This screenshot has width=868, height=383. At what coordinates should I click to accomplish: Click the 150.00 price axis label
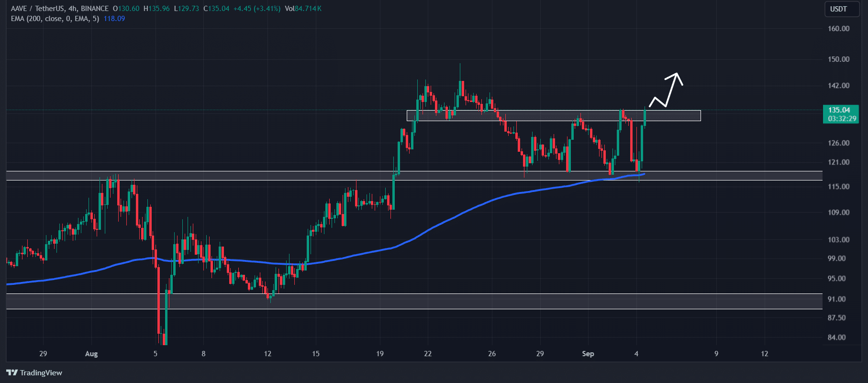click(x=839, y=59)
